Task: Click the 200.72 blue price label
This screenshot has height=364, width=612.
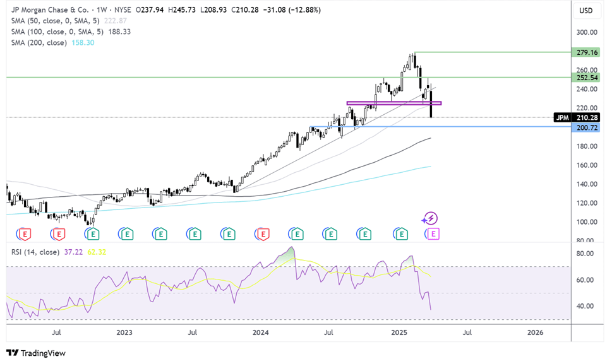Action: coord(585,127)
